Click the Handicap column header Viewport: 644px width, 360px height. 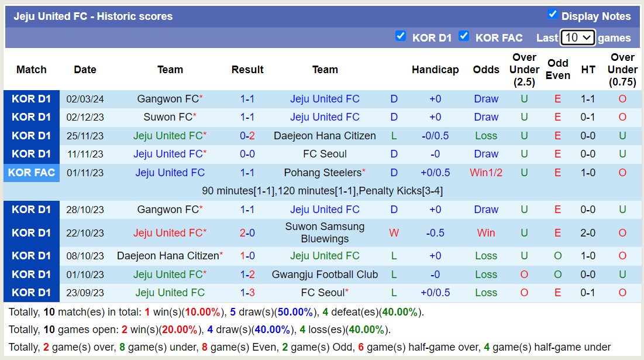(x=436, y=69)
